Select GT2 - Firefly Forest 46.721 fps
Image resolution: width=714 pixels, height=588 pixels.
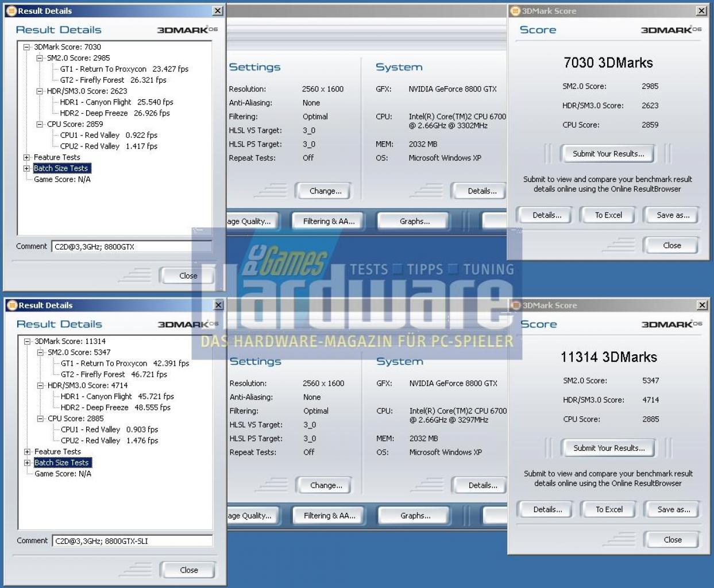114,374
